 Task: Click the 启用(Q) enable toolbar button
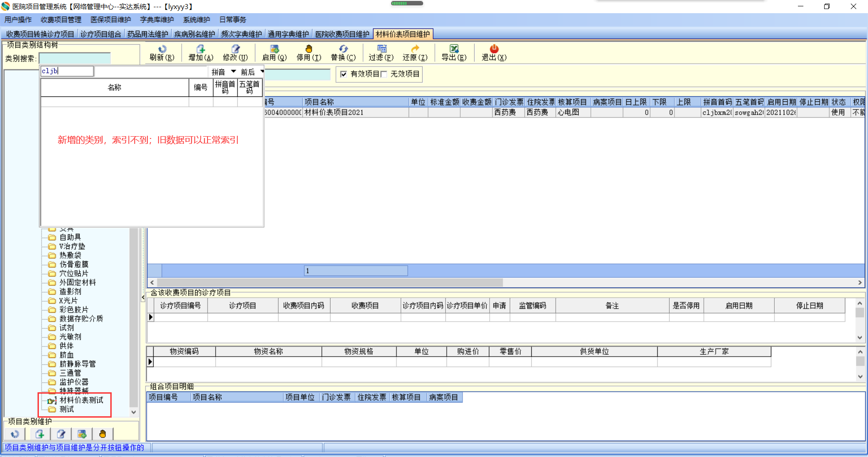(274, 52)
